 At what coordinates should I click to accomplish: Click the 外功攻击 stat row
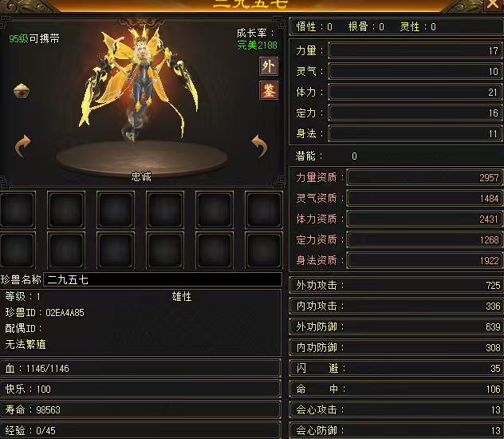coord(396,285)
